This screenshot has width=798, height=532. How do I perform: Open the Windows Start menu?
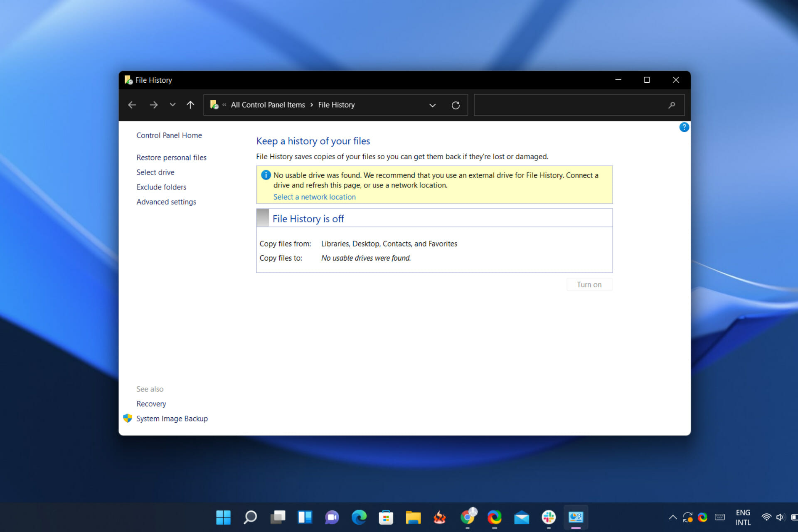pyautogui.click(x=223, y=517)
